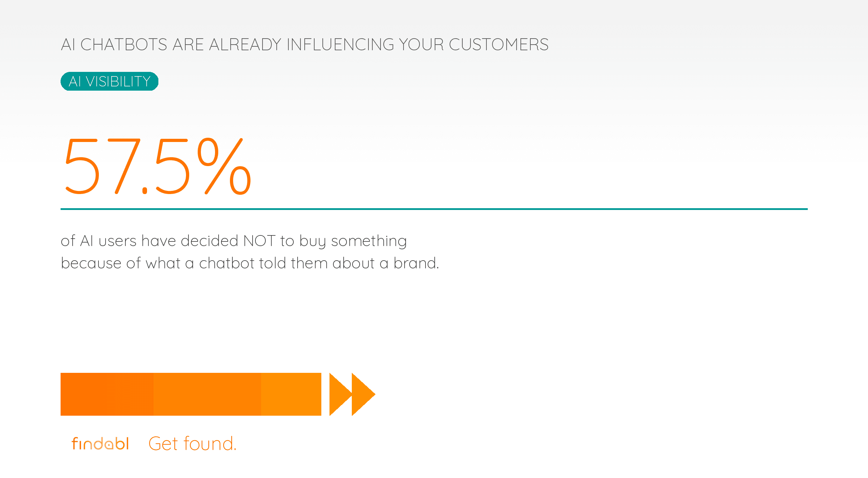Select the first orange arrow triangle
Image resolution: width=868 pixels, height=478 pixels.
pyautogui.click(x=340, y=394)
